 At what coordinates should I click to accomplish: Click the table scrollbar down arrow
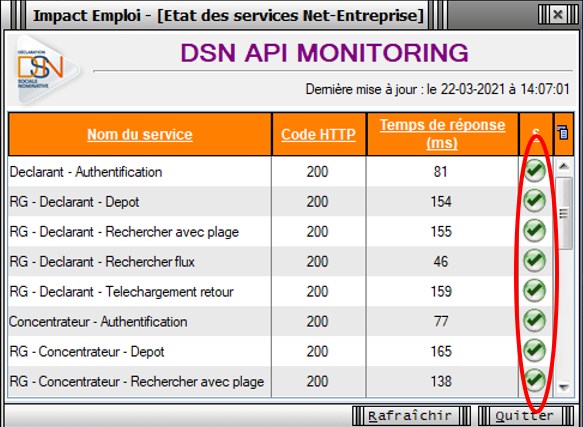click(564, 387)
